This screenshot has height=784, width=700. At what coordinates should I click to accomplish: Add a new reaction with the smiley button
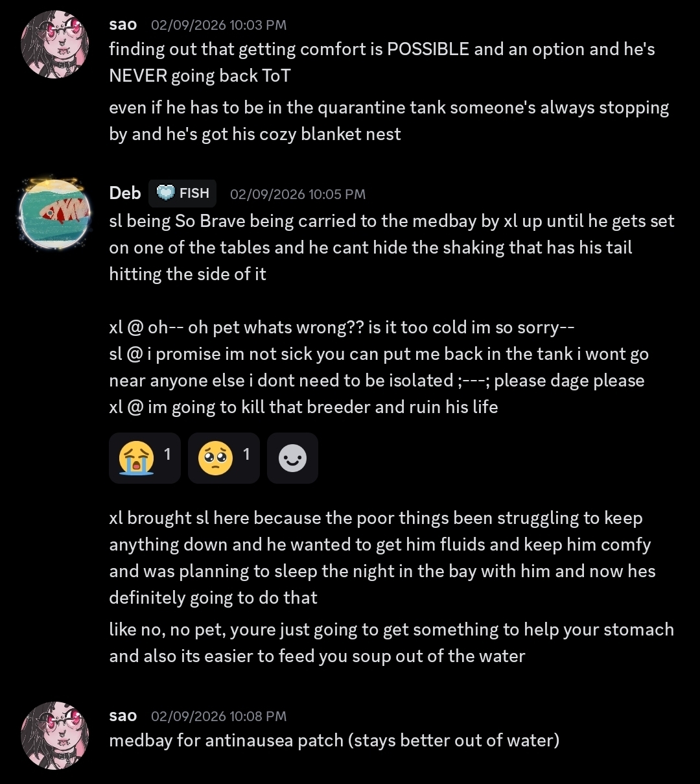click(x=292, y=458)
